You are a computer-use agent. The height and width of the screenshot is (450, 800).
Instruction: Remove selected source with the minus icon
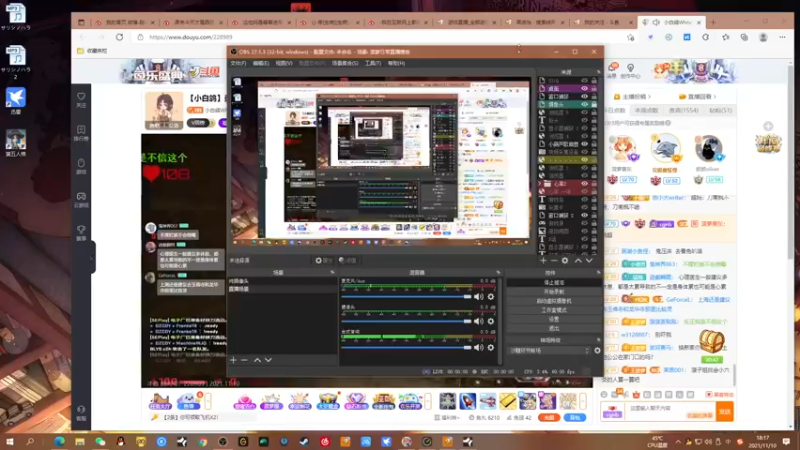click(x=554, y=260)
